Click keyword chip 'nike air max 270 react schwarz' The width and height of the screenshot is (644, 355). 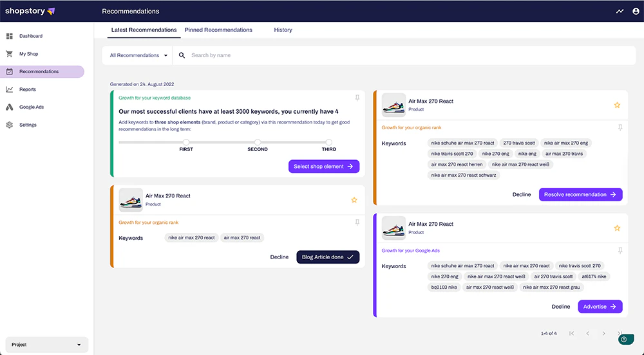[x=464, y=175]
